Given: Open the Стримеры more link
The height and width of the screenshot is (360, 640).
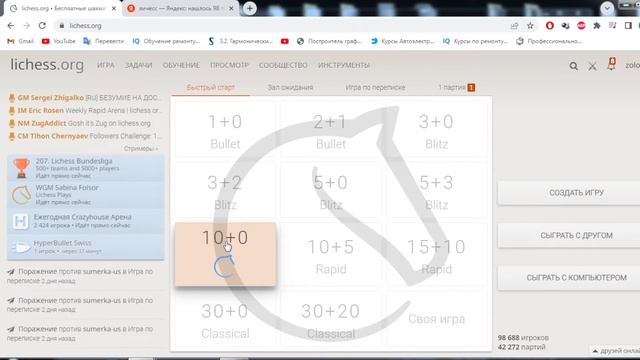Looking at the screenshot, I should 141,149.
